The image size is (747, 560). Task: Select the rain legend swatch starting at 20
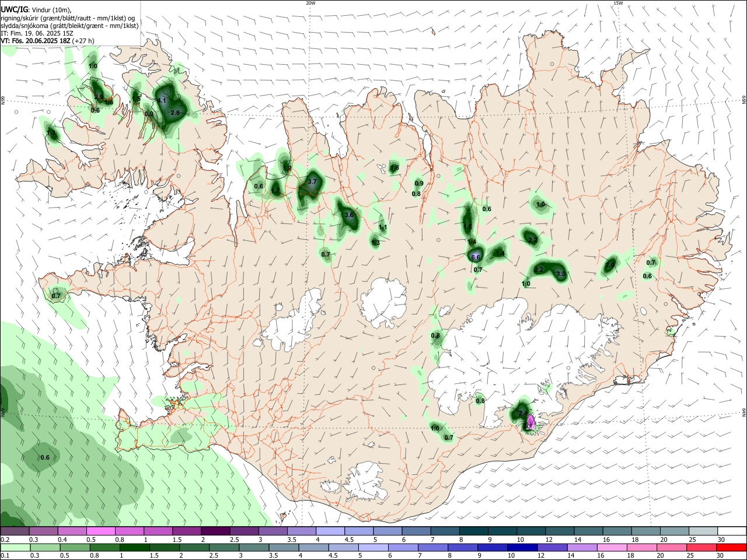click(x=672, y=547)
